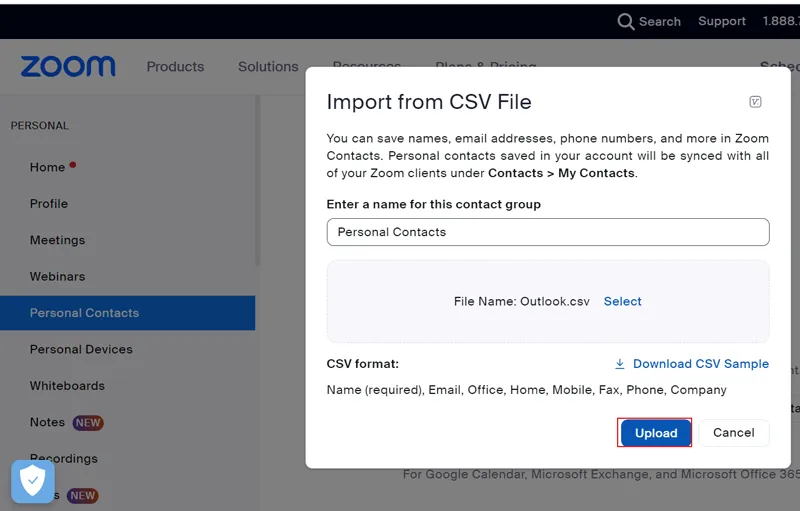The image size is (800, 511).
Task: Open the Solutions menu
Action: click(268, 67)
